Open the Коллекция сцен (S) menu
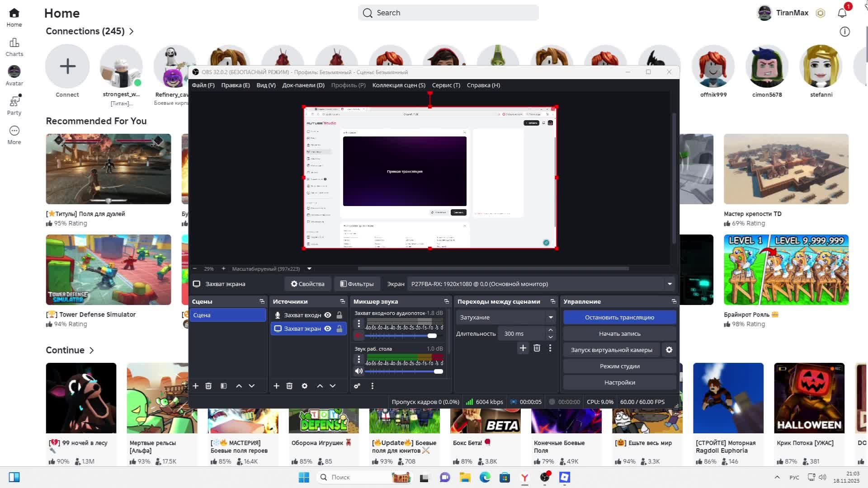The image size is (868, 488). point(398,85)
